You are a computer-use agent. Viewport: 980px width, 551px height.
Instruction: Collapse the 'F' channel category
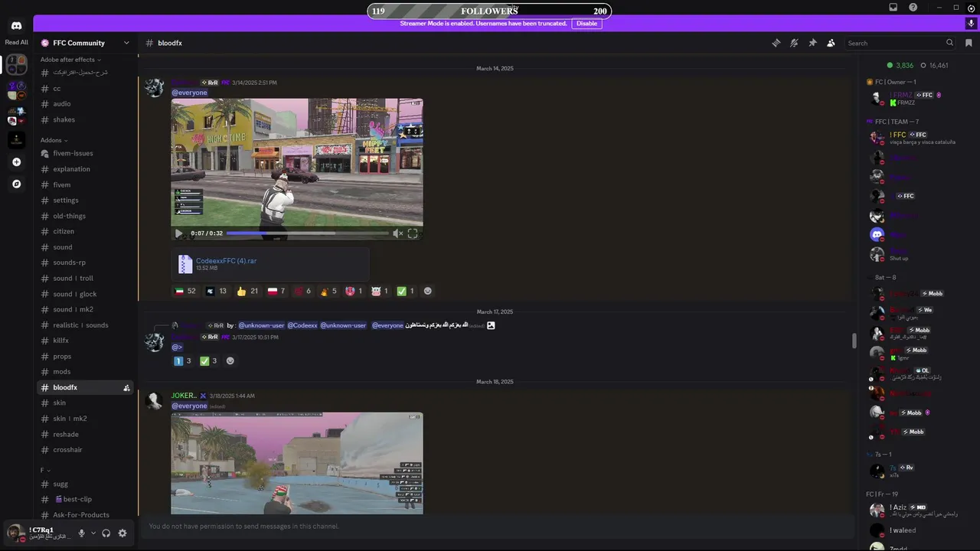pyautogui.click(x=45, y=470)
